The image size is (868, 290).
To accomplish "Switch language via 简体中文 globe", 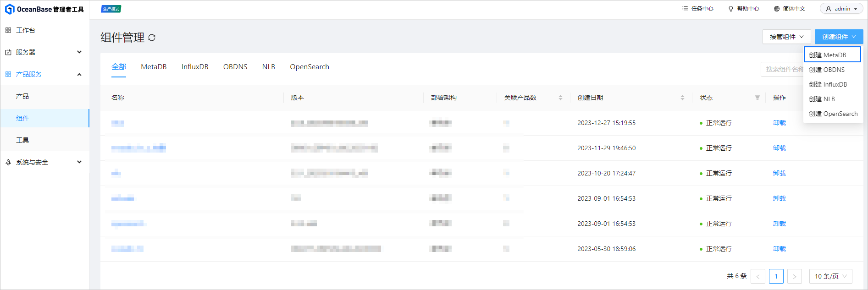I will (x=789, y=9).
